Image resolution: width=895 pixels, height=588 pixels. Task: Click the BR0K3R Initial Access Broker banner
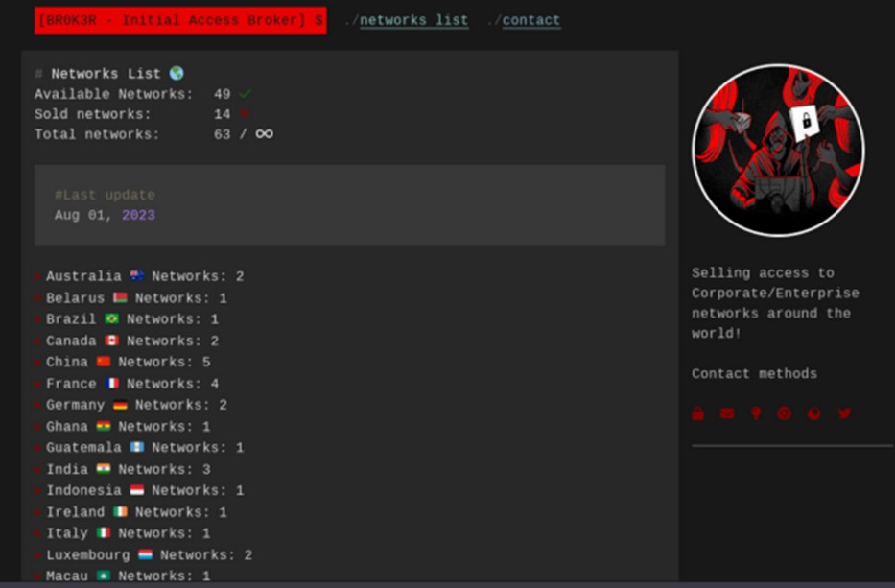pyautogui.click(x=180, y=20)
